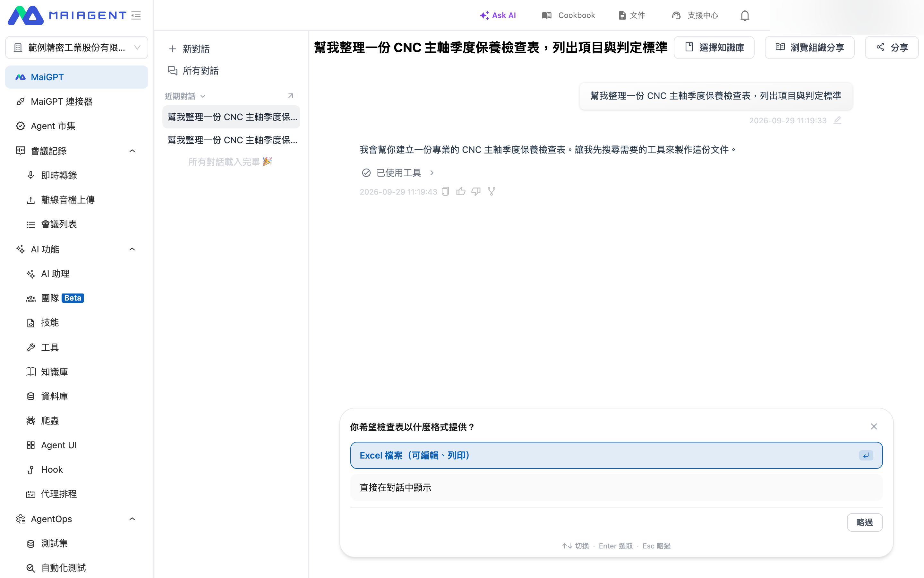Open 支援中心 support center
924x578 pixels.
click(695, 15)
